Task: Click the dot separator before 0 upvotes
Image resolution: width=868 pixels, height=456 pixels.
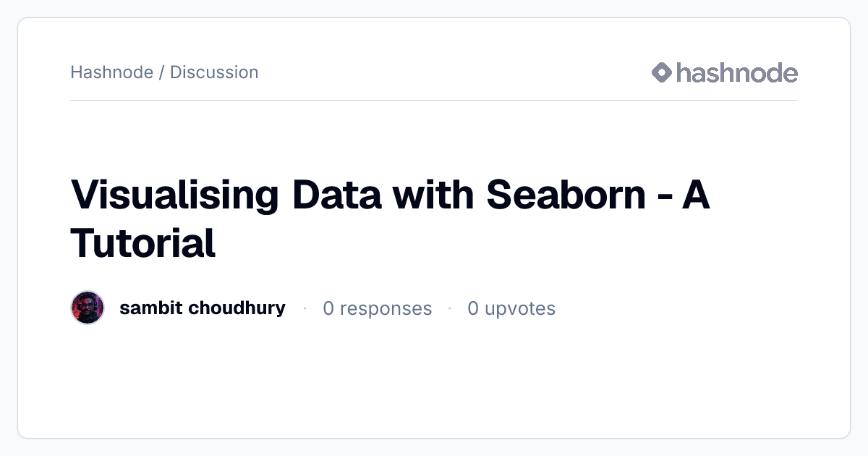Action: click(x=449, y=308)
